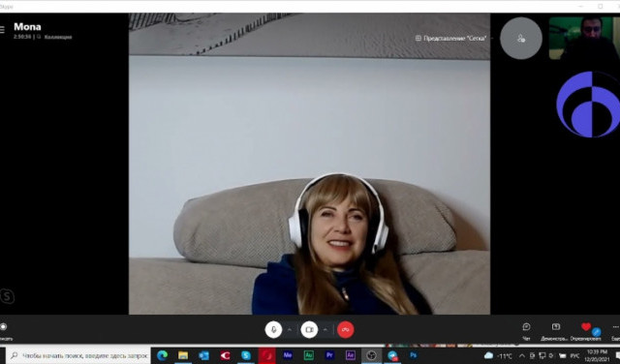Viewport: 620px width, 364px height.
Task: Open the hamburger menu beside Mona
Action: [2, 29]
